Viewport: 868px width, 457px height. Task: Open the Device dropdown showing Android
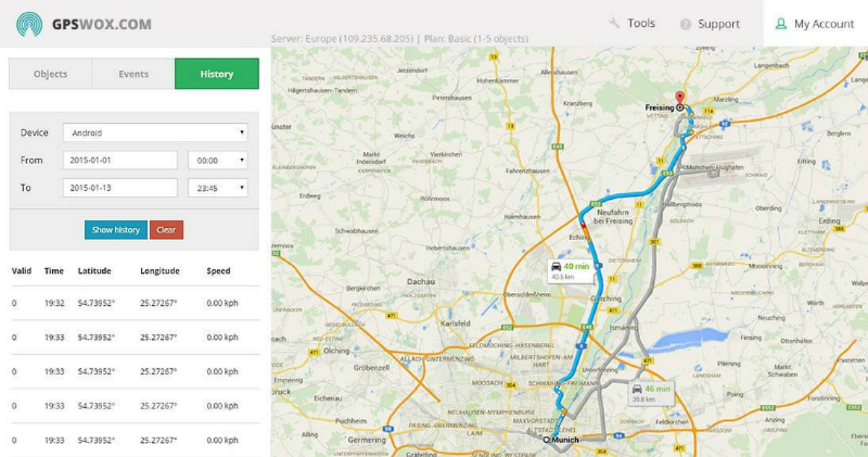(155, 132)
